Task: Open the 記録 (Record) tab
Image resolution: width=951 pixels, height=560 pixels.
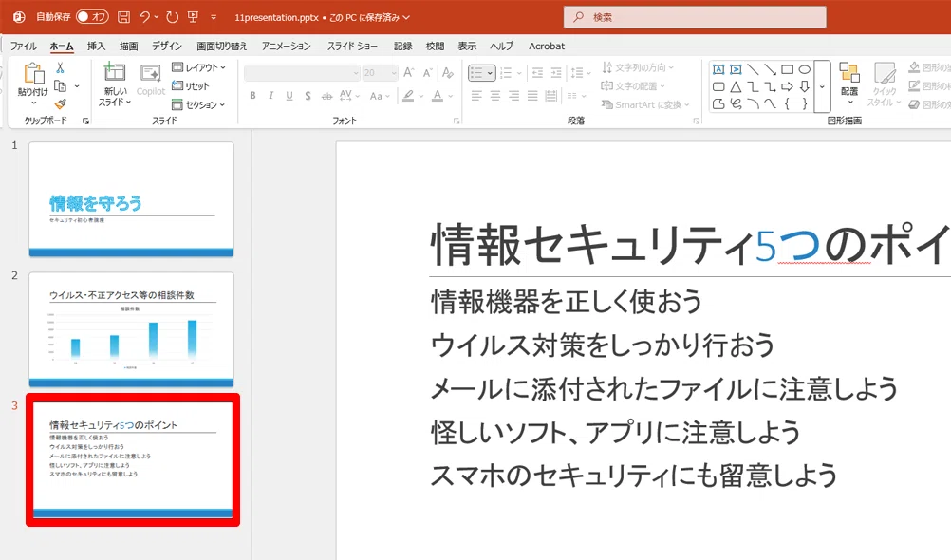Action: 402,47
